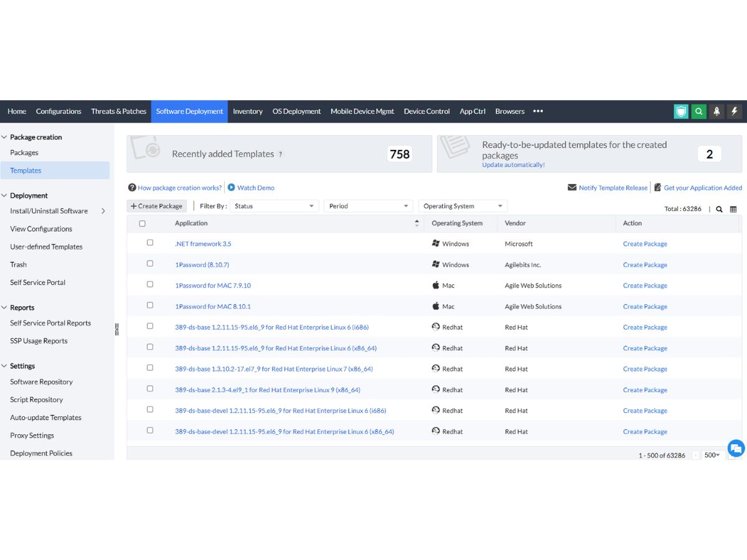
Task: Open the rocket quick launch icon
Action: click(x=716, y=111)
